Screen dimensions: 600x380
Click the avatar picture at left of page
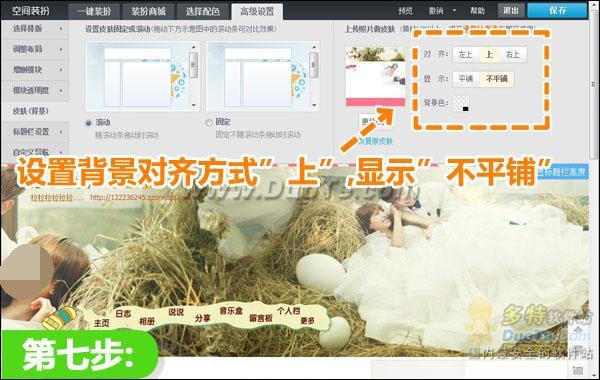click(x=27, y=272)
